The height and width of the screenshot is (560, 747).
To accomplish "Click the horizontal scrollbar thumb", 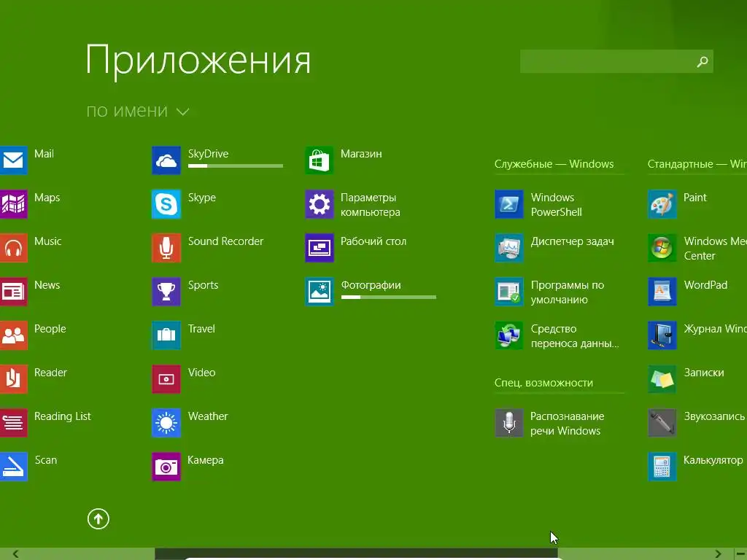I will click(x=356, y=554).
